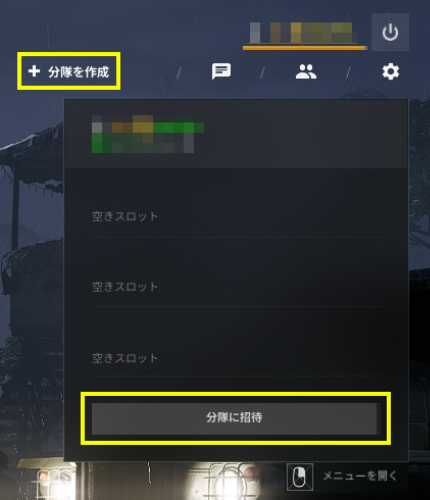Viewport: 430px width, 500px height.
Task: Click the lit lamp in the background scene
Action: coord(230,482)
